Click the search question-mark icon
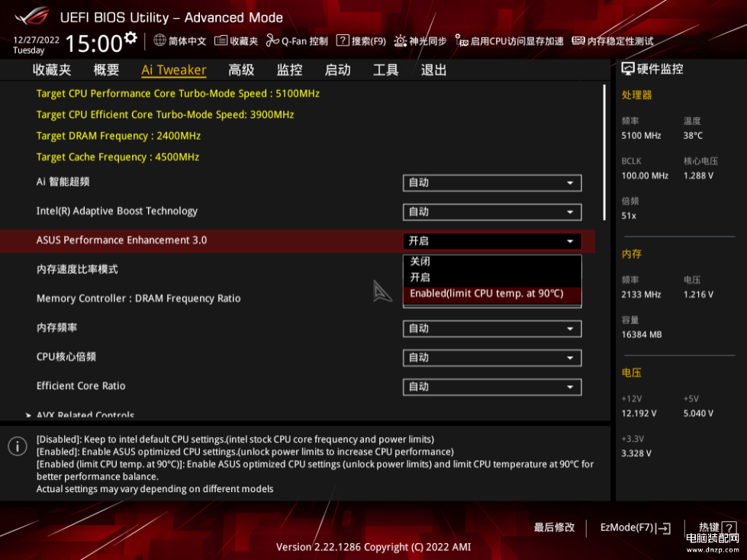Screen dimensions: 747x560 coord(343,40)
